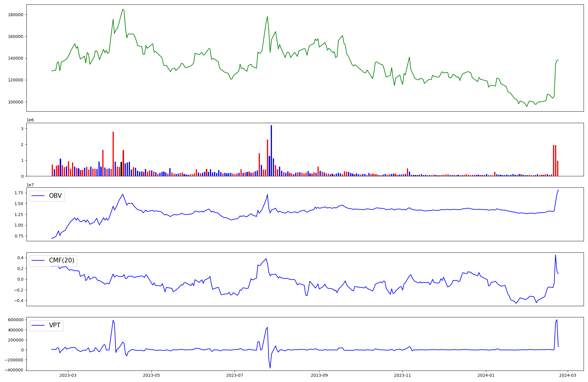Screen dimensions: 588x382
Task: Click the 180000 price axis label
Action: coord(16,15)
